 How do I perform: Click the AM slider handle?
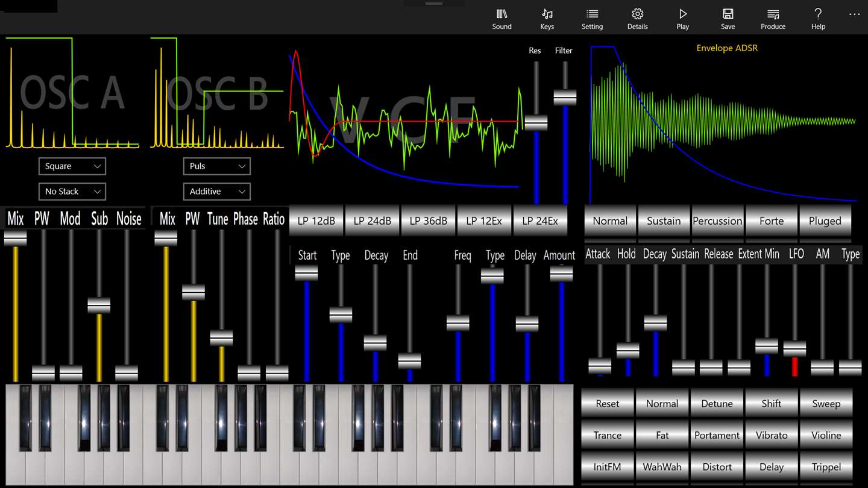coord(822,367)
